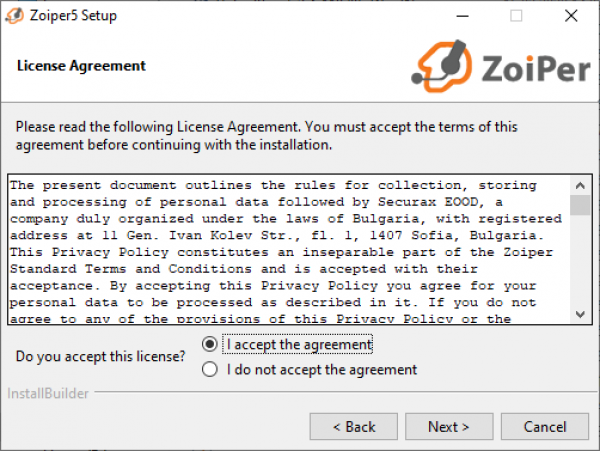Click the license scrollbar thumb
This screenshot has width=600, height=451.
pos(580,205)
